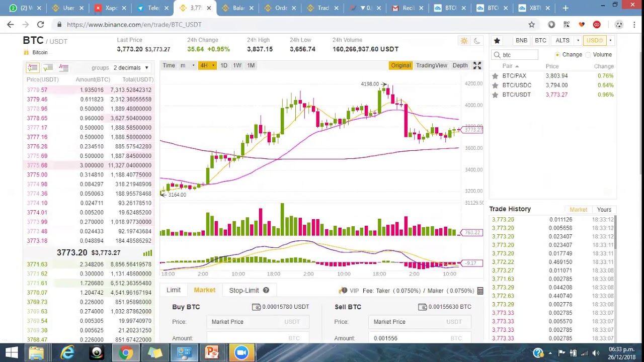This screenshot has width=644, height=362.
Task: Open Internet Explorer from the taskbar
Action: [67, 353]
